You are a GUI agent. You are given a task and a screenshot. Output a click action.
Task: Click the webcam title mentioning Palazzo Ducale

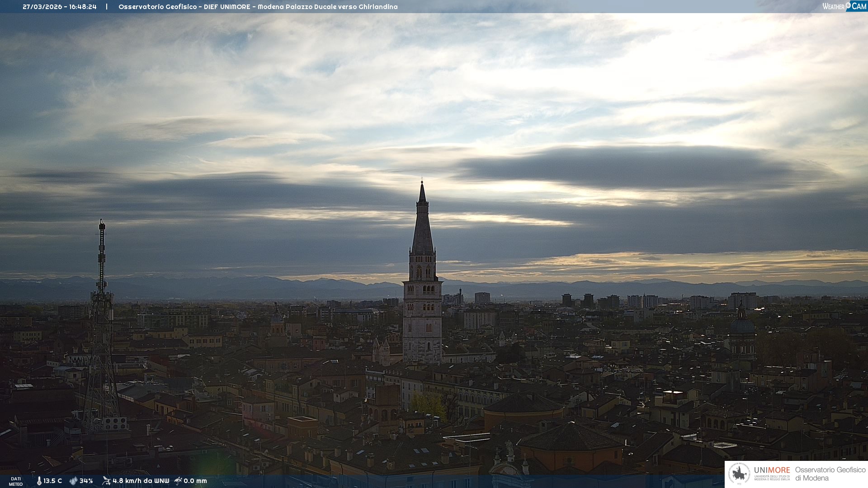point(258,7)
